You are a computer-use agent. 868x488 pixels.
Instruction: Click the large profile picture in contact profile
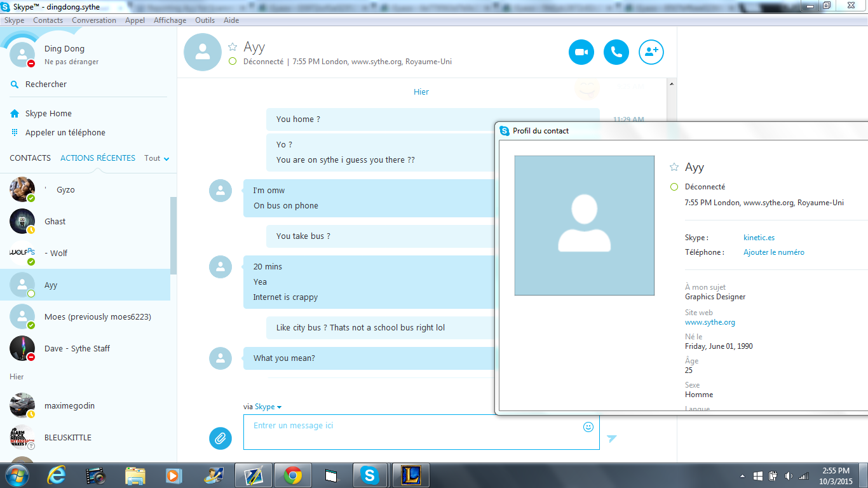point(584,226)
